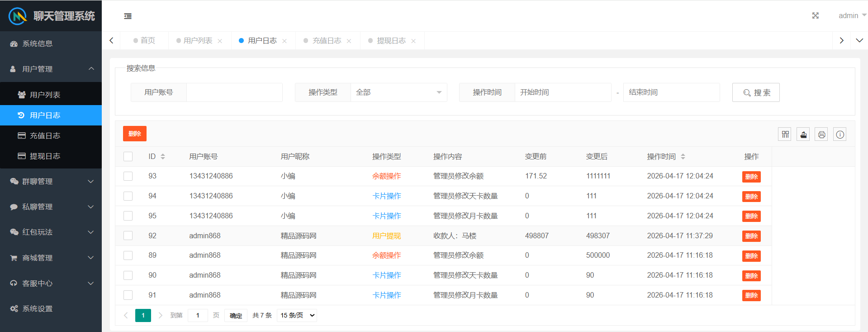Click the export table icon

(803, 135)
